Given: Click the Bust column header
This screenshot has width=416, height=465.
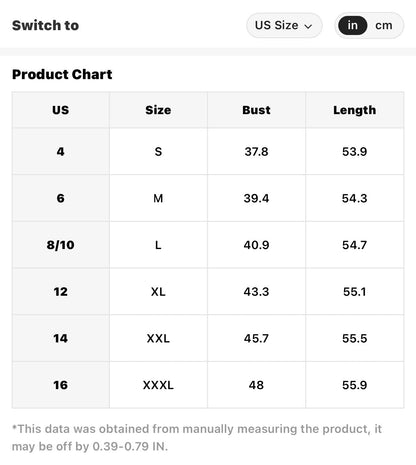Looking at the screenshot, I should click(256, 110).
